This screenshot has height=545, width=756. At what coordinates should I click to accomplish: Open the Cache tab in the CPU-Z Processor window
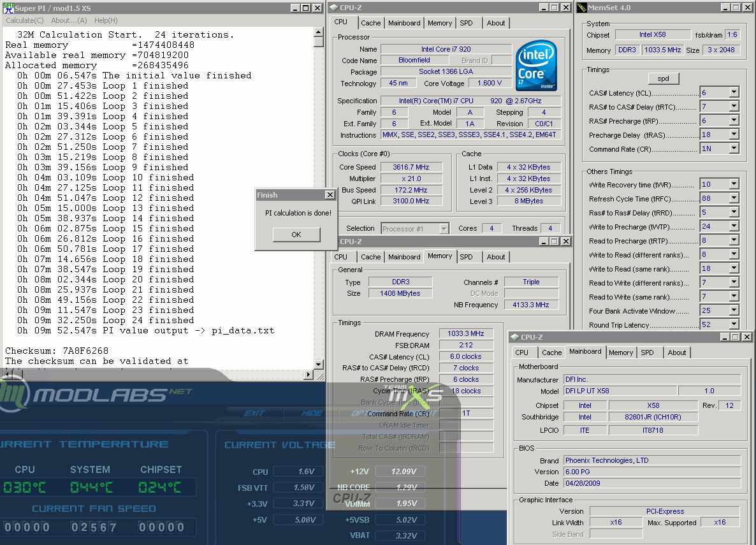[x=371, y=23]
